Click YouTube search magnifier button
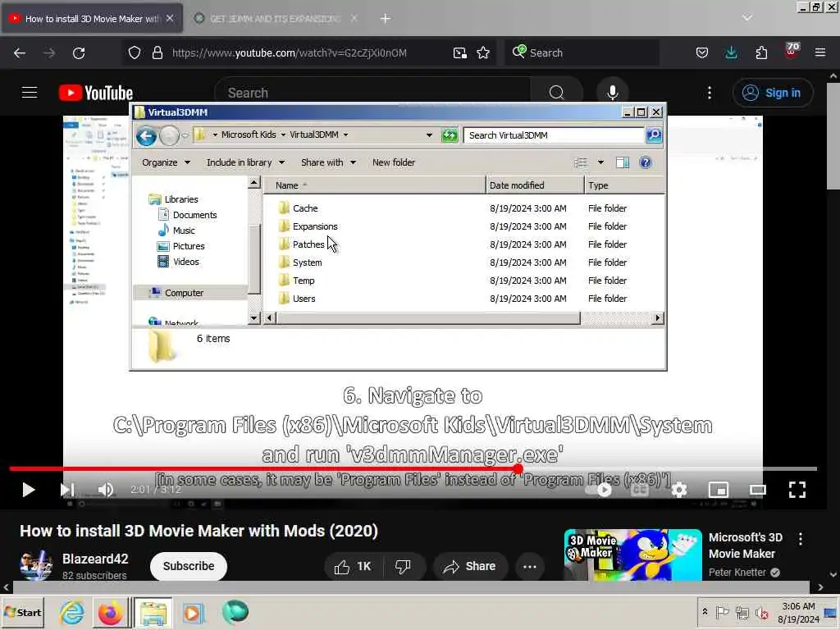This screenshot has width=840, height=630. 557,93
